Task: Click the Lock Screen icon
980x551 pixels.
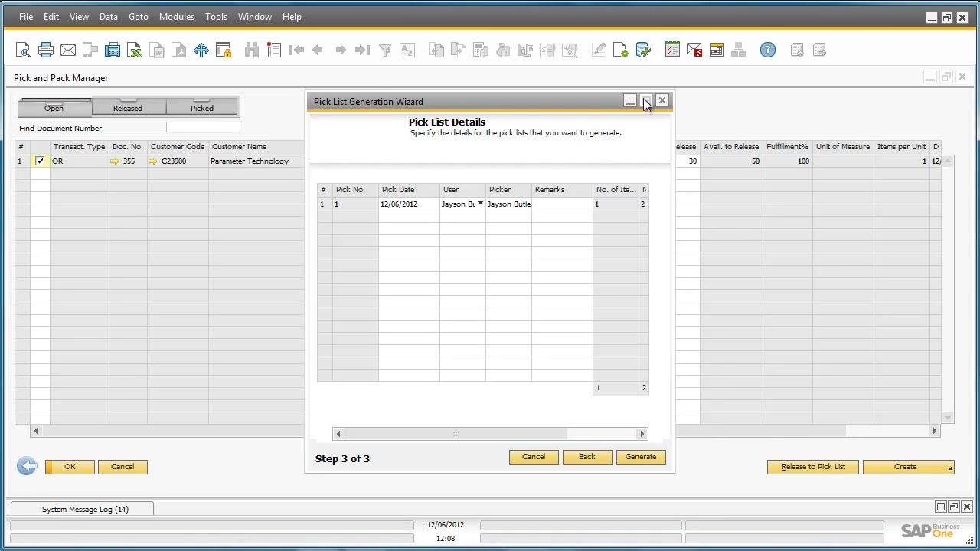Action: point(224,51)
